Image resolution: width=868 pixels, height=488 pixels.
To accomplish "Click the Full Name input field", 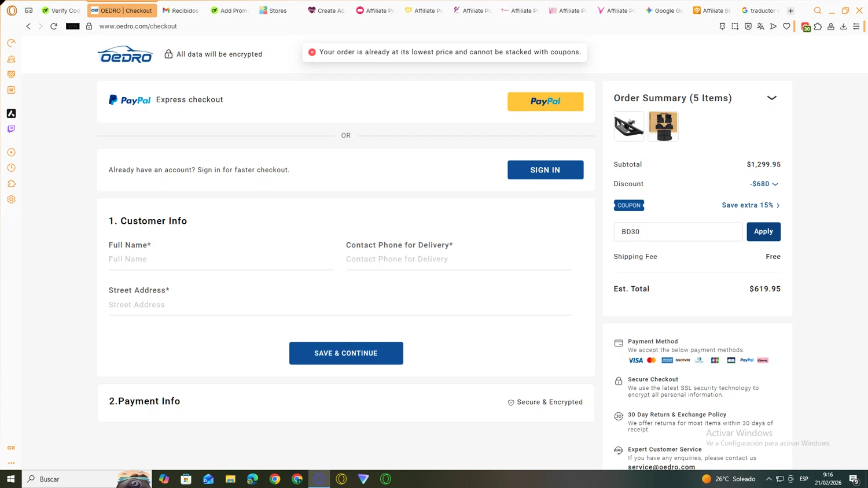I will 221,260.
